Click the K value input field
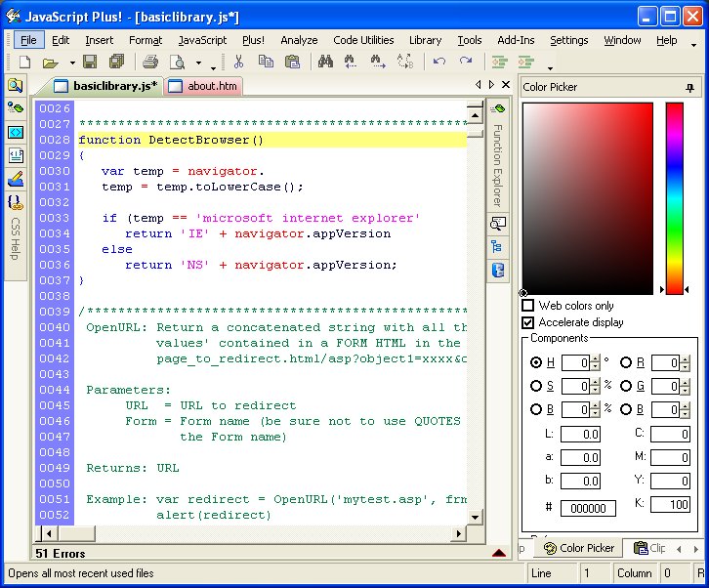Viewport: 709px width, 588px height. pos(670,505)
